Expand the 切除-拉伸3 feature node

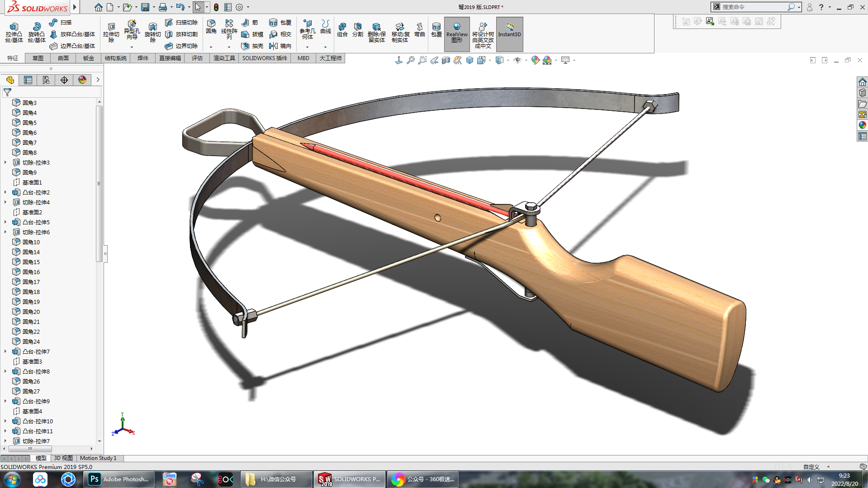click(5, 162)
